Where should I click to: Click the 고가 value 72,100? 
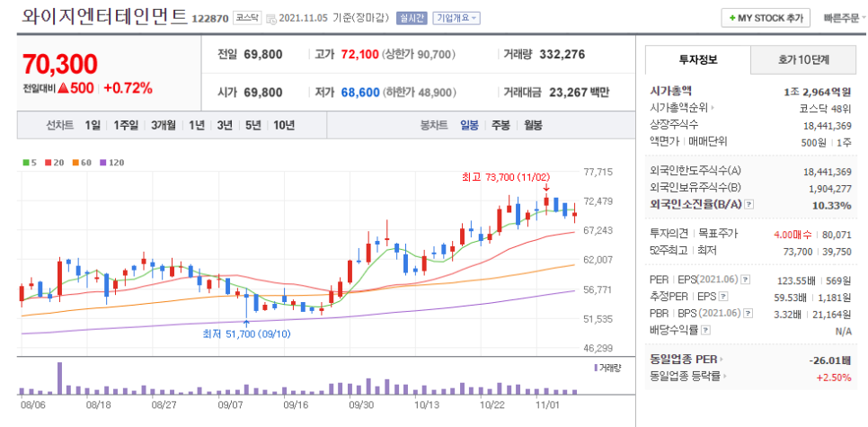[360, 54]
